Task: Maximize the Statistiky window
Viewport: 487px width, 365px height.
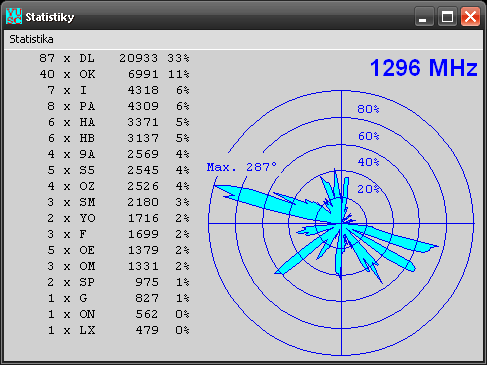Action: coord(447,16)
